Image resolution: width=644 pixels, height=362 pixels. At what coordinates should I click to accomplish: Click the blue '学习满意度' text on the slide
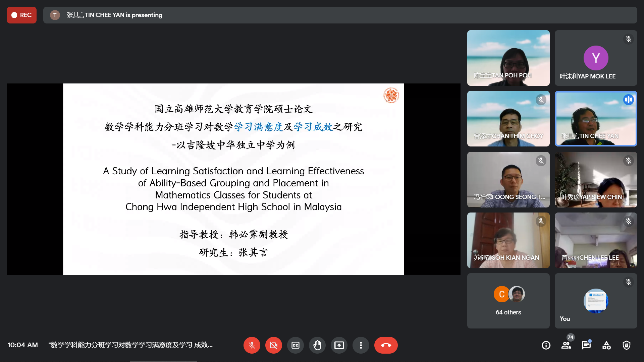coord(259,127)
